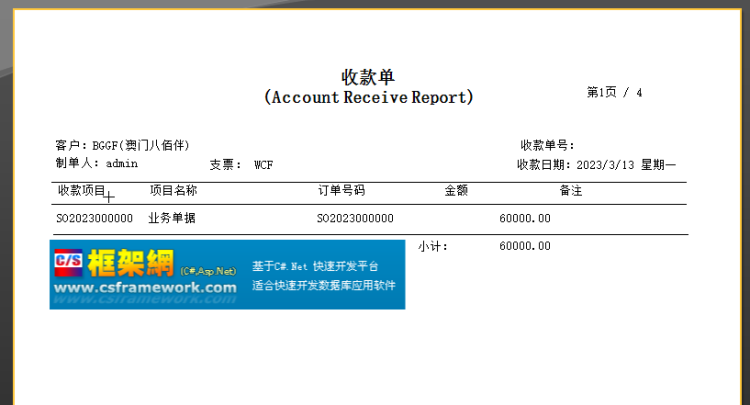Select the 客户 BGGF customer field
Image resolution: width=750 pixels, height=405 pixels.
122,146
